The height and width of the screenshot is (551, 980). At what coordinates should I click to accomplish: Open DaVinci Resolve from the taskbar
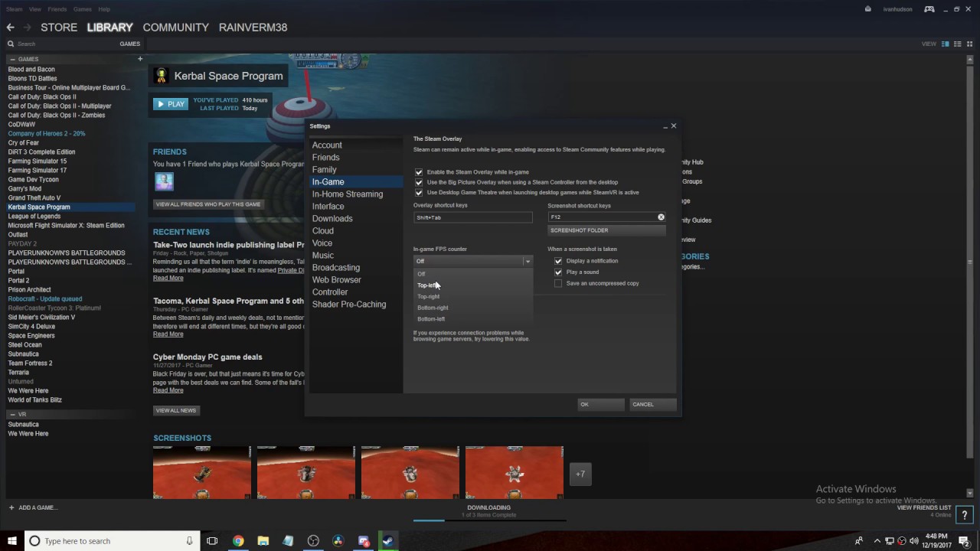point(338,541)
